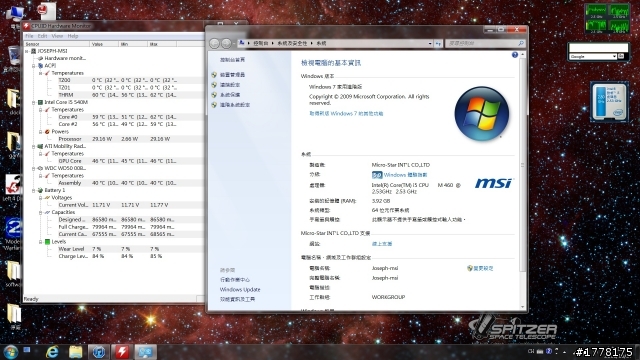This screenshot has width=640, height=360.
Task: Click the green CPU meter gadget
Action: (607, 18)
